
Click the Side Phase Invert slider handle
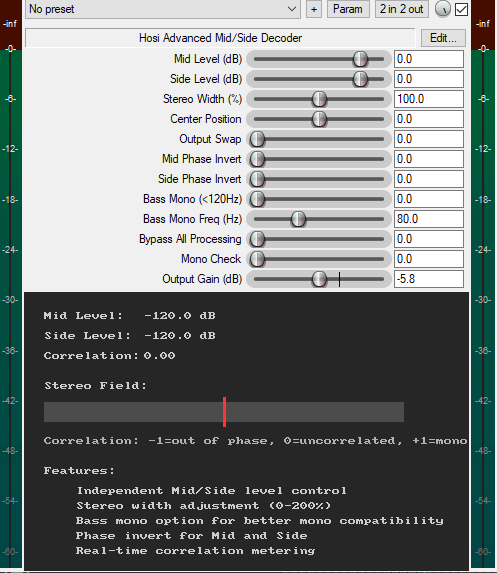click(x=257, y=179)
